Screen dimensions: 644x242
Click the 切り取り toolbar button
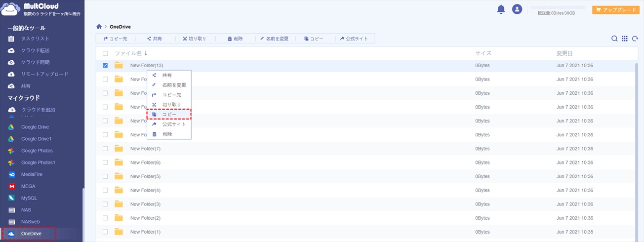click(x=194, y=39)
